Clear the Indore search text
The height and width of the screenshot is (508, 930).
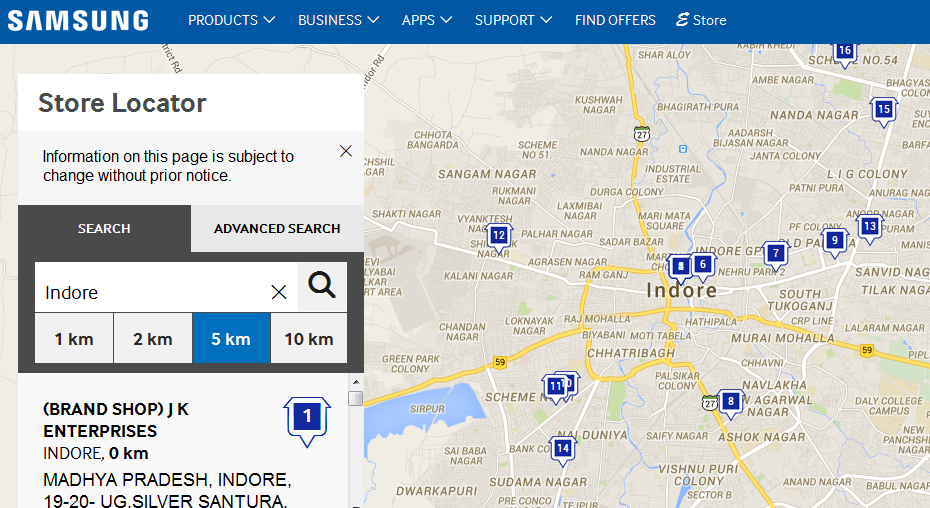(x=279, y=292)
